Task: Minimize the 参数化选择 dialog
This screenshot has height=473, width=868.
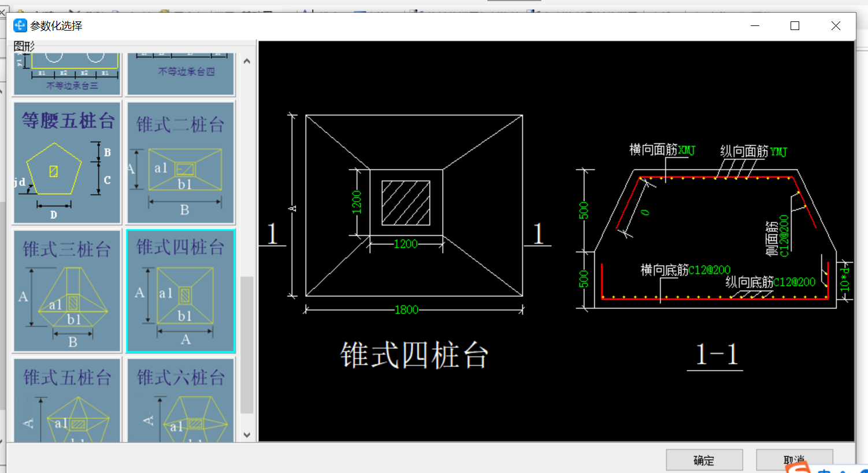Action: tap(755, 25)
